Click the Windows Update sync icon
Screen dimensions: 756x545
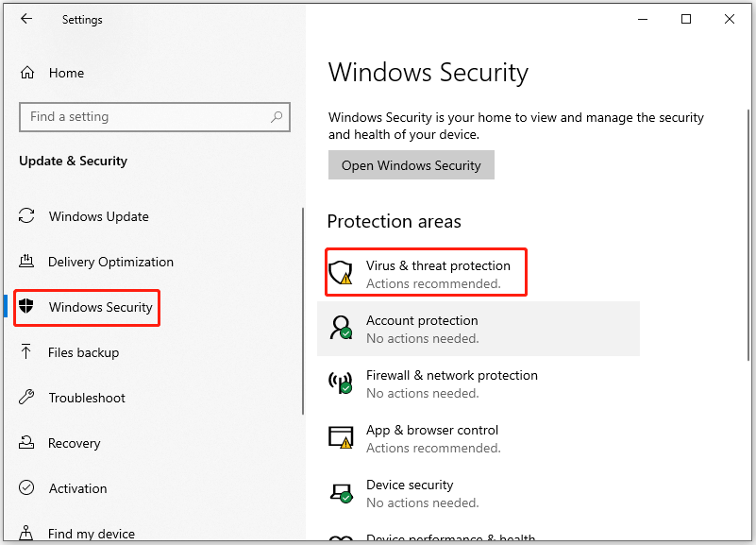[27, 216]
